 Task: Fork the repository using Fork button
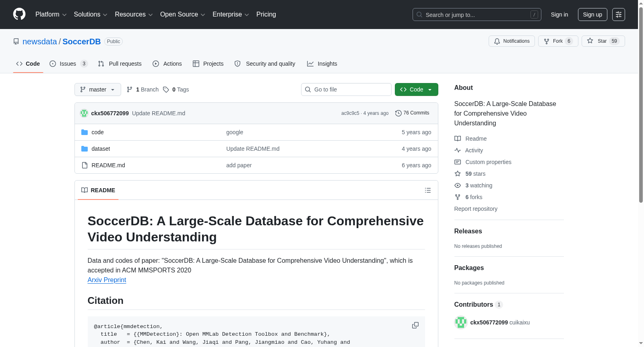558,41
